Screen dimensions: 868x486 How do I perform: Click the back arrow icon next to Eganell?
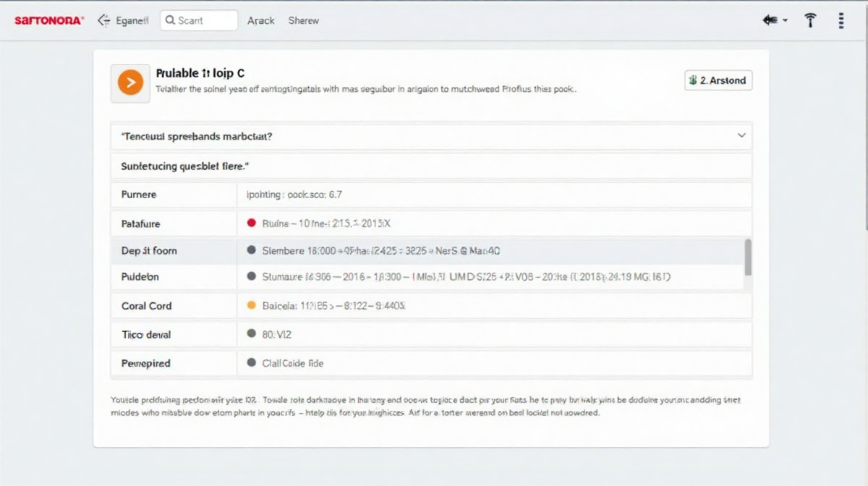pyautogui.click(x=104, y=20)
